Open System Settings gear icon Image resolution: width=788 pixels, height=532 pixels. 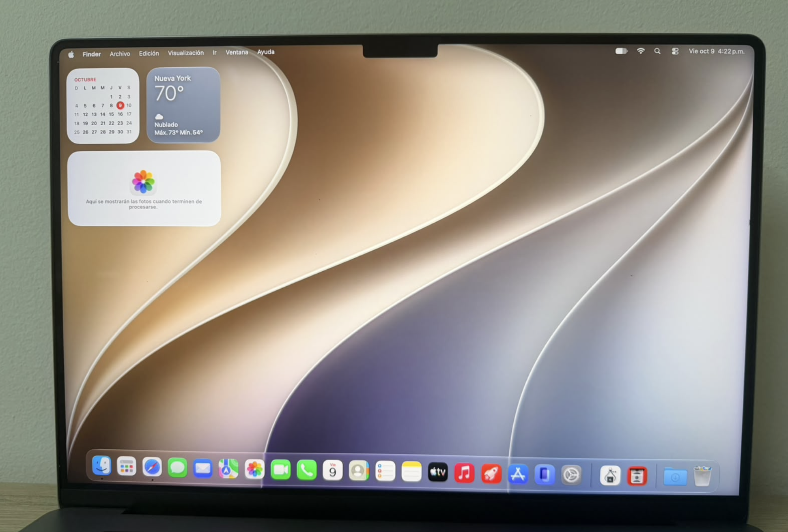571,475
